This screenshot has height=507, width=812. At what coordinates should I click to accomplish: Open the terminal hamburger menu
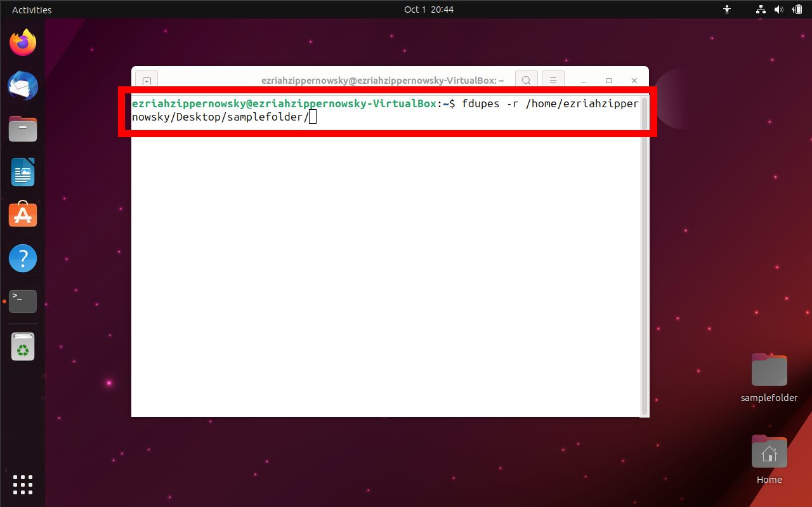pyautogui.click(x=553, y=80)
